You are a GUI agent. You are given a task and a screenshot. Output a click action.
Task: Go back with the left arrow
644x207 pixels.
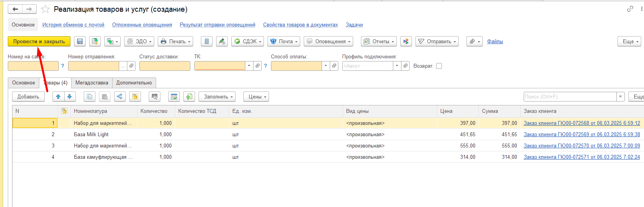coord(15,9)
